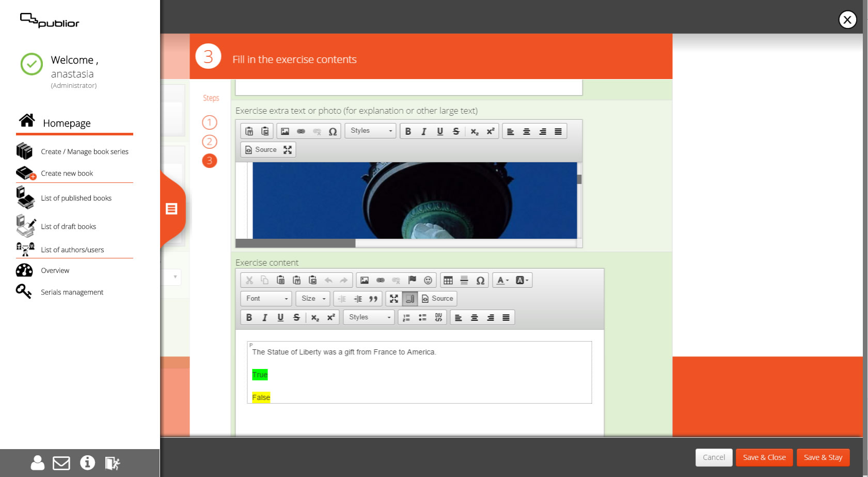The height and width of the screenshot is (477, 868).
Task: Open the user profile icon in sidebar footer
Action: [38, 463]
